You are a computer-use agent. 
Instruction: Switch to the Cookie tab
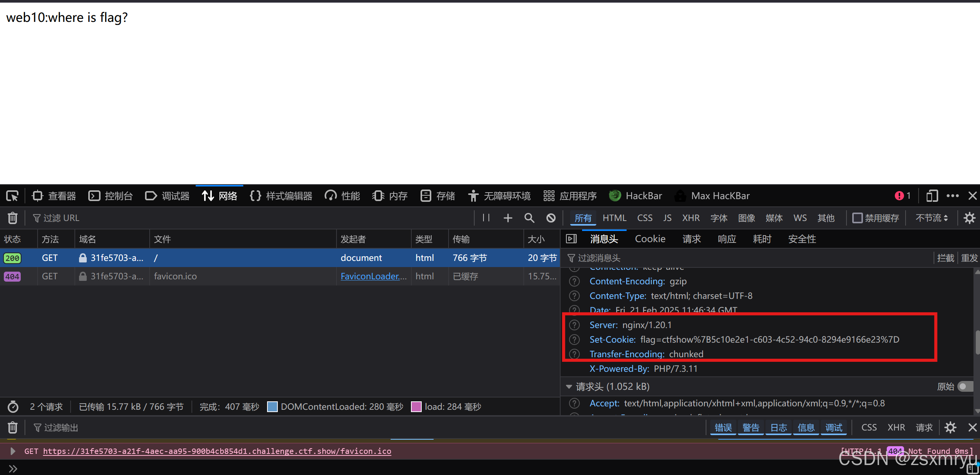(x=650, y=239)
